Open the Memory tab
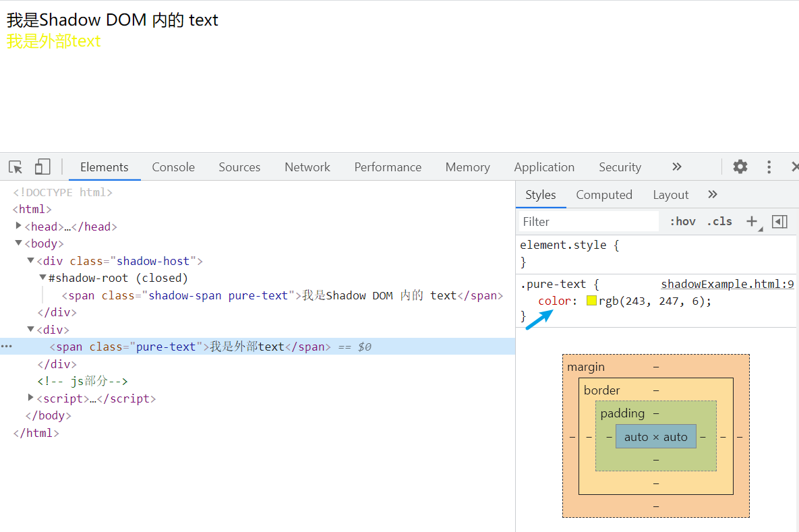Viewport: 799px width, 532px height. tap(468, 167)
